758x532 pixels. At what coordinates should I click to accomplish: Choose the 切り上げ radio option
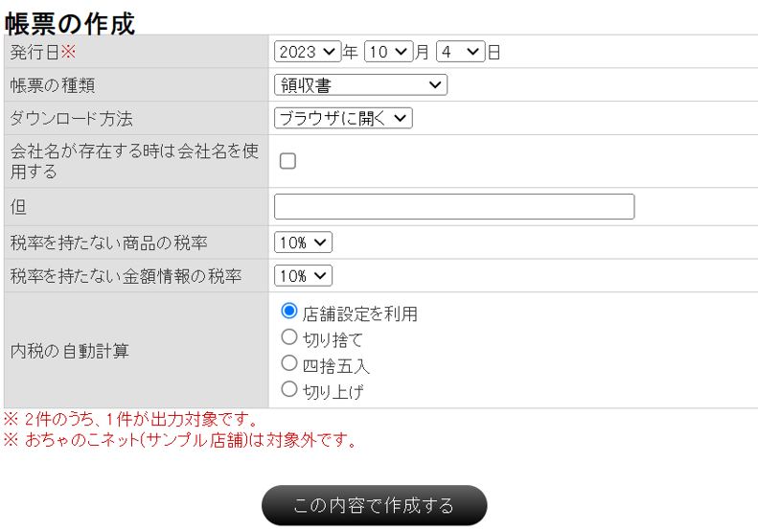coord(289,389)
